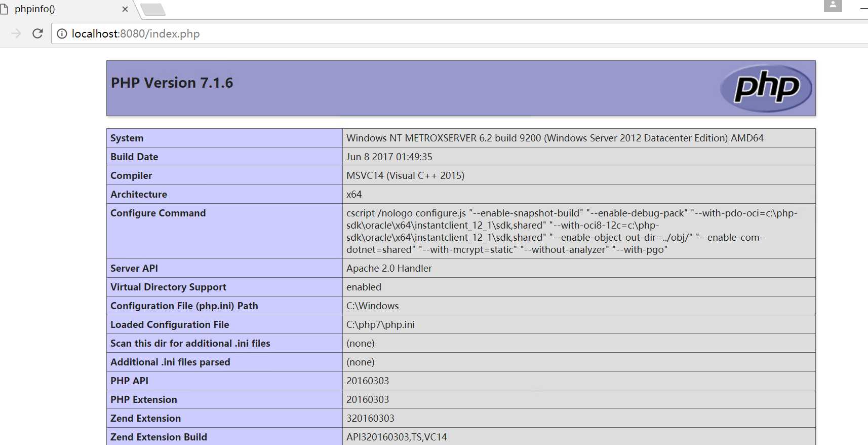Click the PHP Version 7.1.6 heading
The width and height of the screenshot is (868, 445).
172,83
